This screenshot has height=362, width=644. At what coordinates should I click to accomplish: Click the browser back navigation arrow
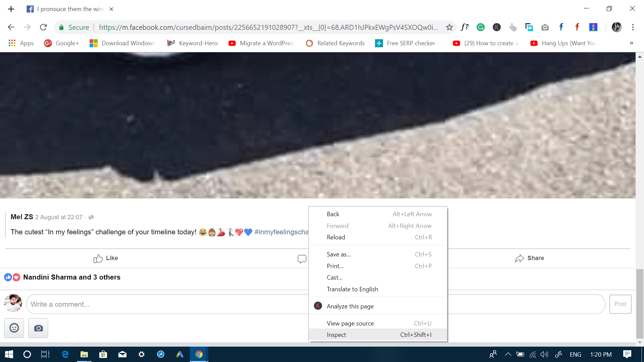[11, 27]
